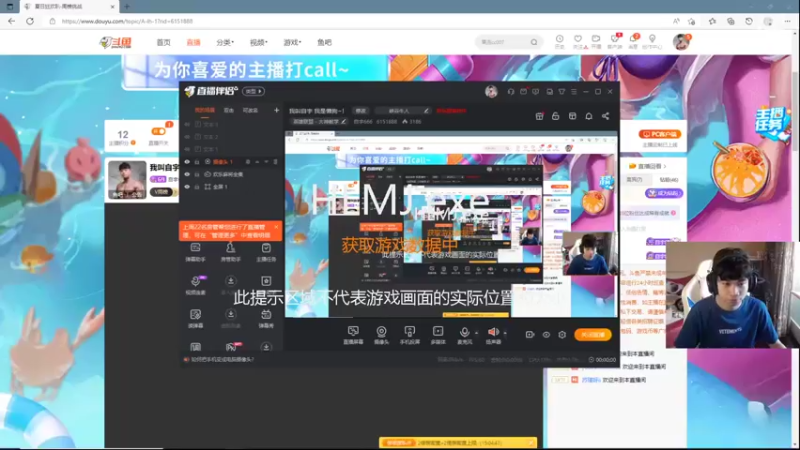Viewport: 800px width, 450px height.
Task: Open 鱼吧 in Douyu navigation
Action: [x=324, y=42]
